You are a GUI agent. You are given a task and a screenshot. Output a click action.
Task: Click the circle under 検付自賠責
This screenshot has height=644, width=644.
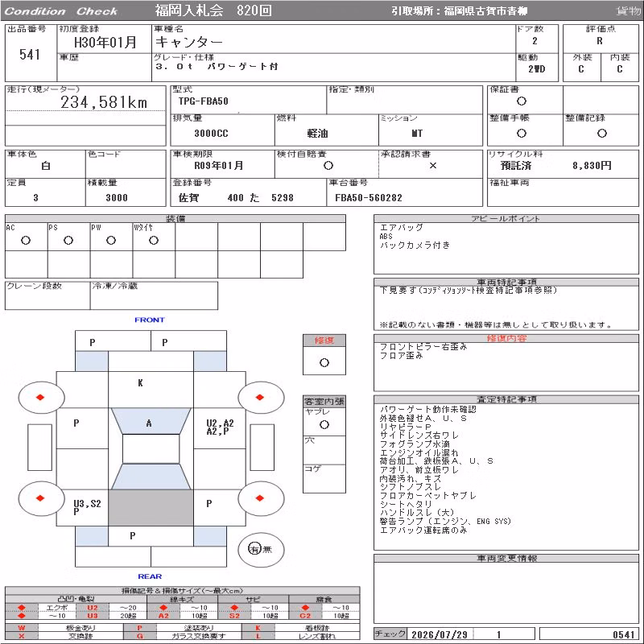(328, 166)
